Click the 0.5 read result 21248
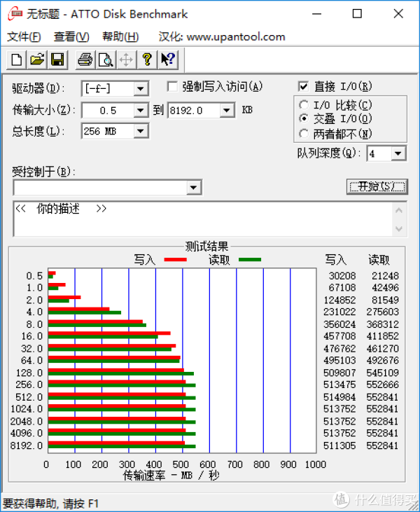 386,276
